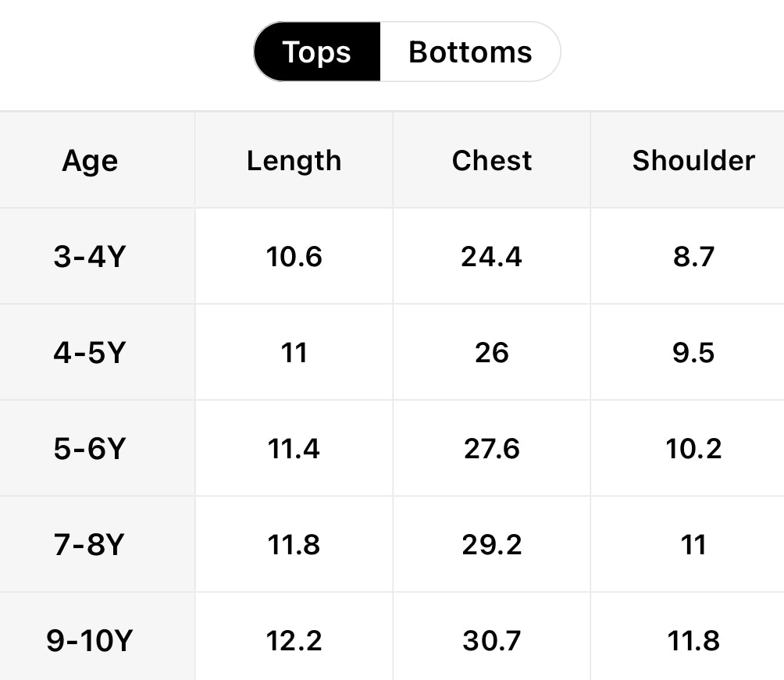
Task: Click the Chest column header
Action: click(492, 161)
